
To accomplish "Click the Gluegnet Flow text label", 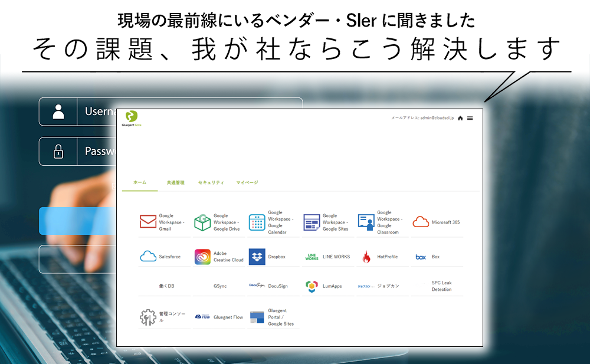I will click(228, 317).
